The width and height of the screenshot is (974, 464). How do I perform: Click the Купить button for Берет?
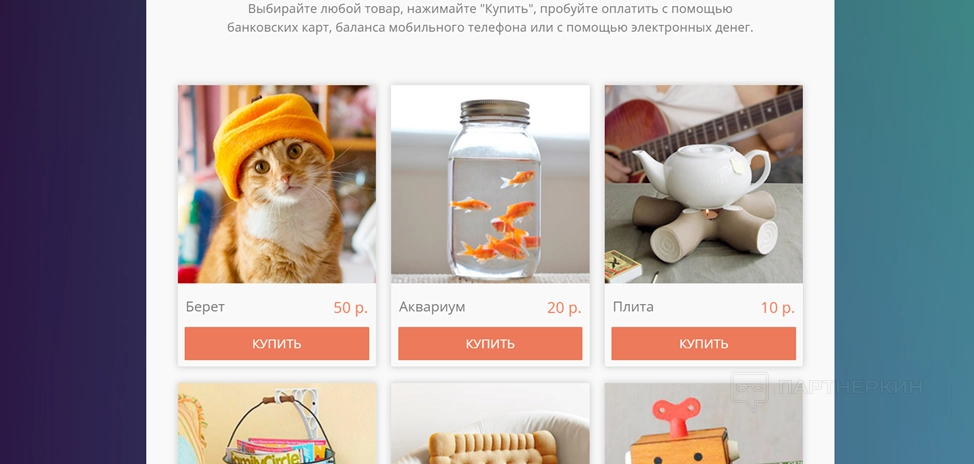tap(276, 343)
